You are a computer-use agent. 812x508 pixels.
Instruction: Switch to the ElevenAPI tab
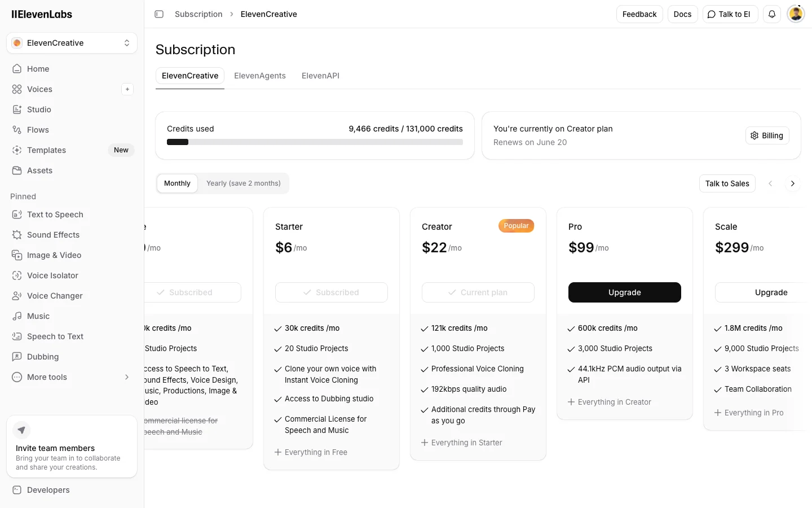pos(320,76)
